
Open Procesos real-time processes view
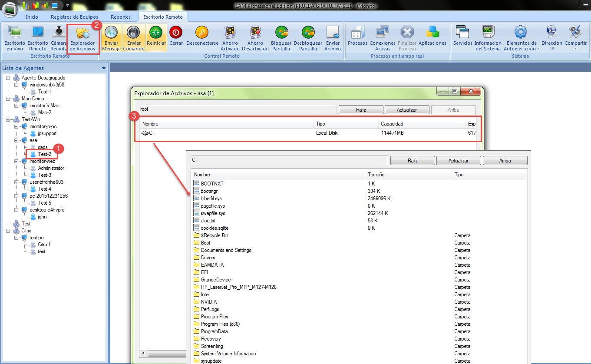click(x=357, y=38)
